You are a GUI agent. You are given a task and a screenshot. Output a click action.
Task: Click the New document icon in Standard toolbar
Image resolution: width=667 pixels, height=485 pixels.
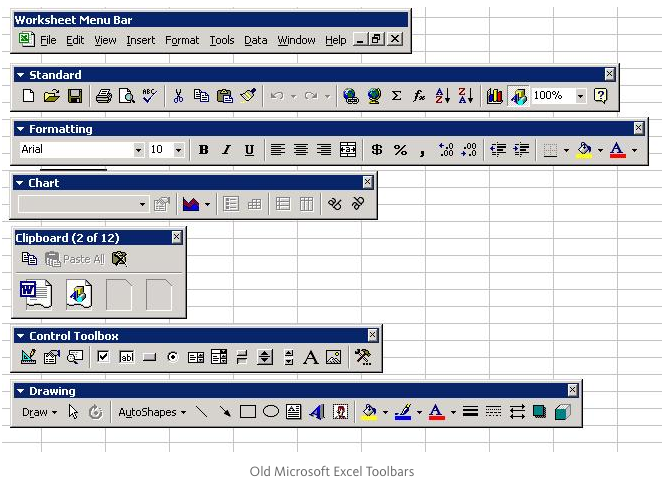point(29,96)
